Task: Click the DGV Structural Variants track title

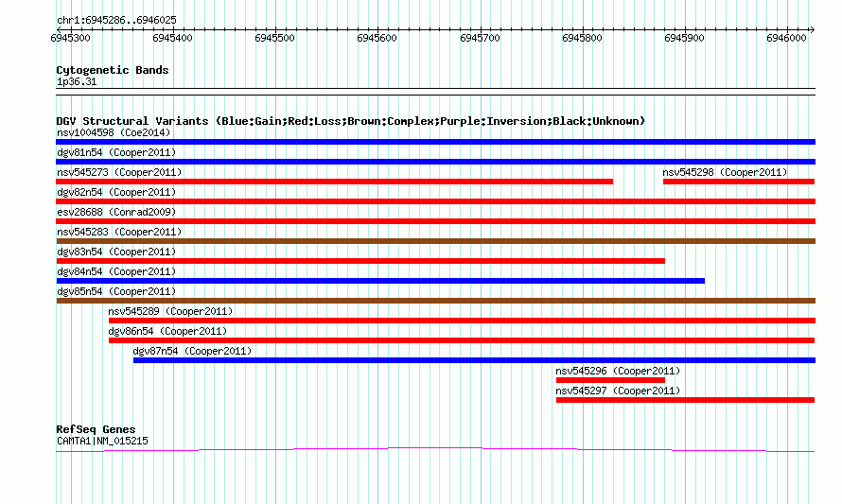Action: pos(351,121)
